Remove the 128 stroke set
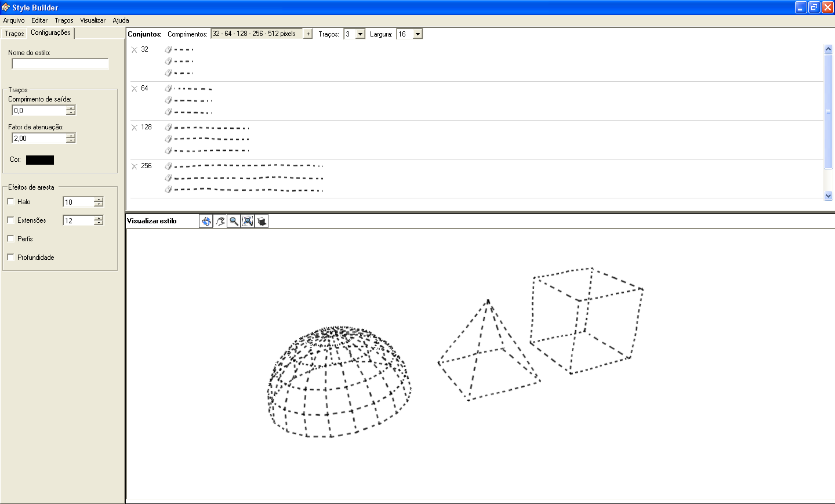 (x=135, y=128)
